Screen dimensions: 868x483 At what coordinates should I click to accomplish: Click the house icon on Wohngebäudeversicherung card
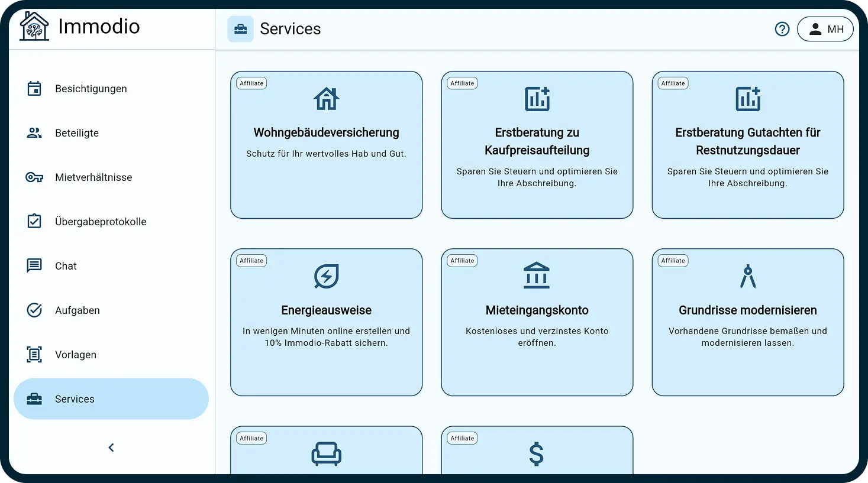327,99
